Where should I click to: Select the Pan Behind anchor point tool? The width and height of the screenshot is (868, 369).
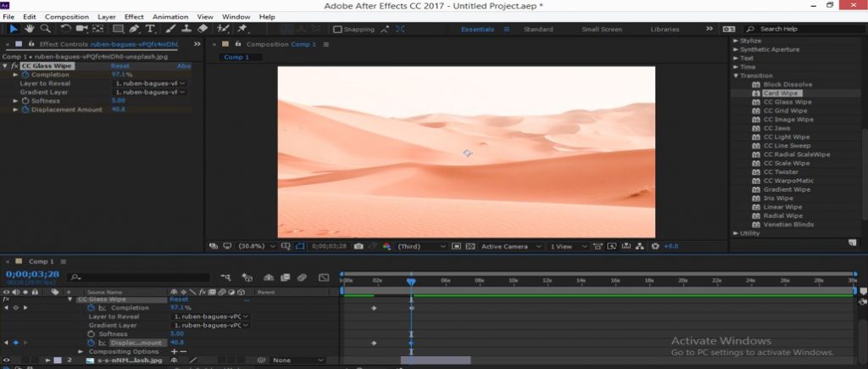coord(98,29)
